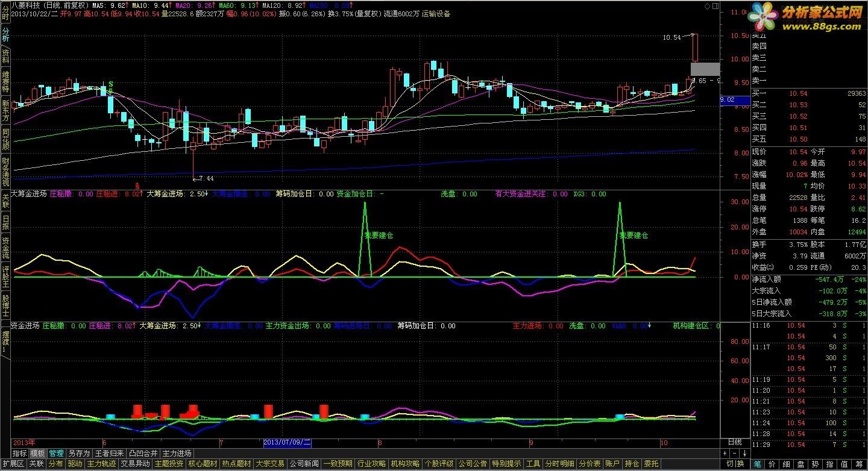Click the 指标 tab
The width and height of the screenshot is (868, 471).
pos(20,453)
